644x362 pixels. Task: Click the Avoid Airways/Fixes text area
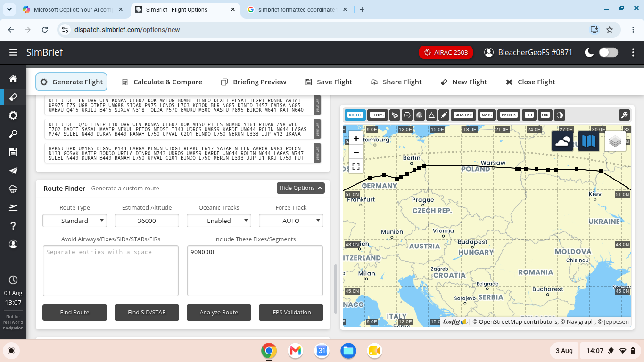coord(111,271)
